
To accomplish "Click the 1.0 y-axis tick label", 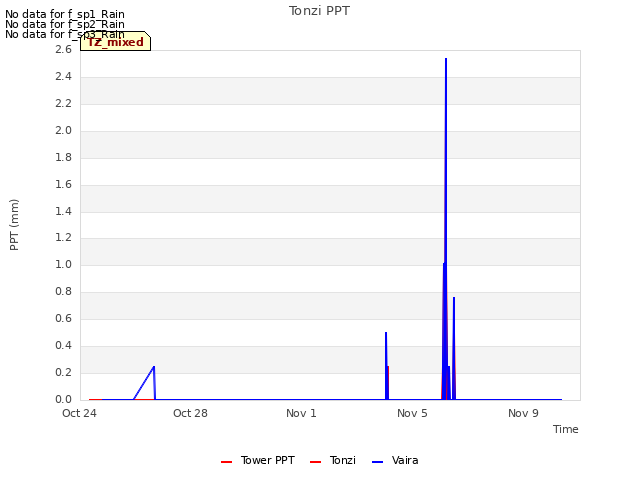I will (x=63, y=264).
